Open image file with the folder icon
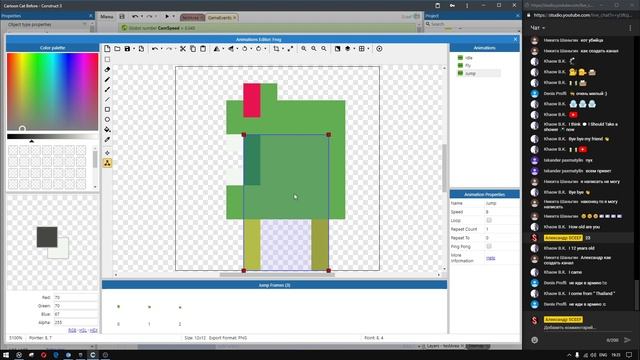The image size is (640, 360). tap(117, 49)
